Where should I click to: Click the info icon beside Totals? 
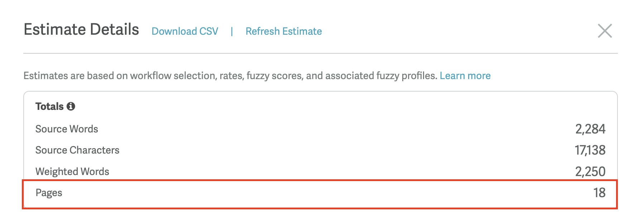(71, 106)
